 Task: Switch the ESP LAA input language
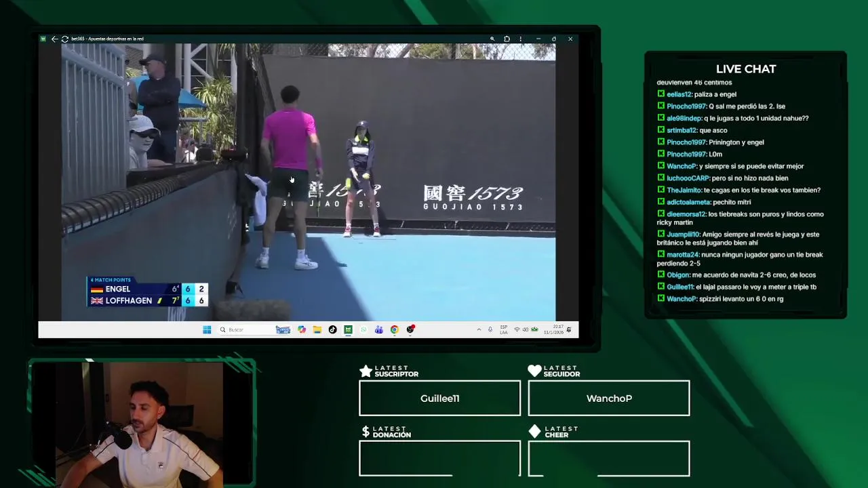[504, 329]
